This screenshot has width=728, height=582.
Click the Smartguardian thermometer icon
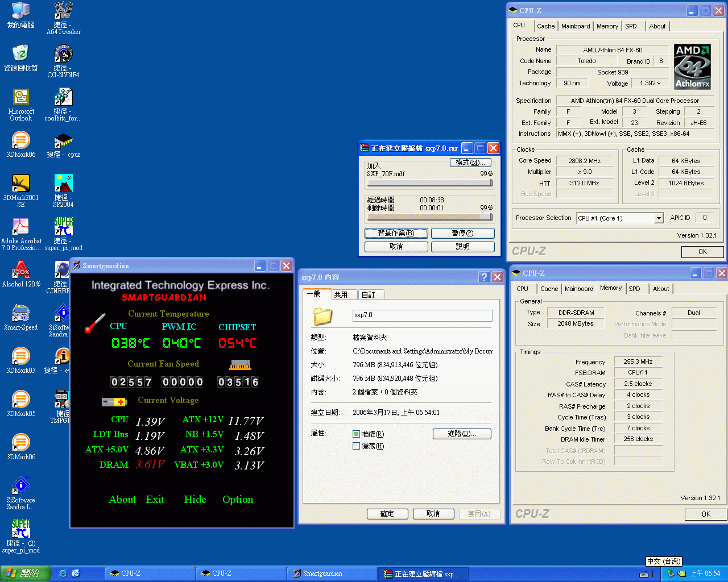click(x=95, y=323)
